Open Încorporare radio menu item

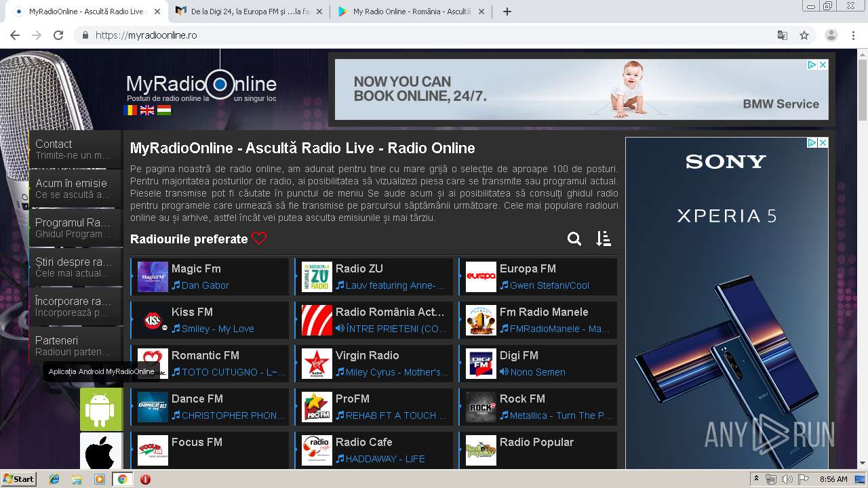click(75, 306)
